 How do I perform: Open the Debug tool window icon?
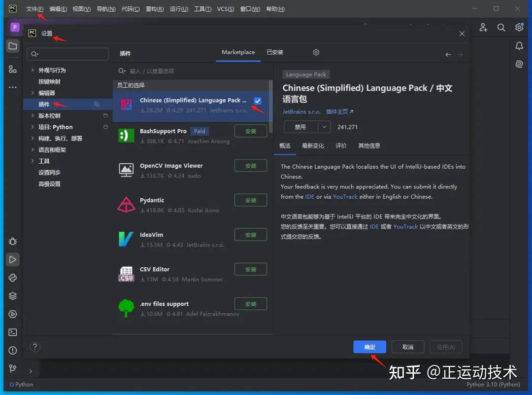13,242
